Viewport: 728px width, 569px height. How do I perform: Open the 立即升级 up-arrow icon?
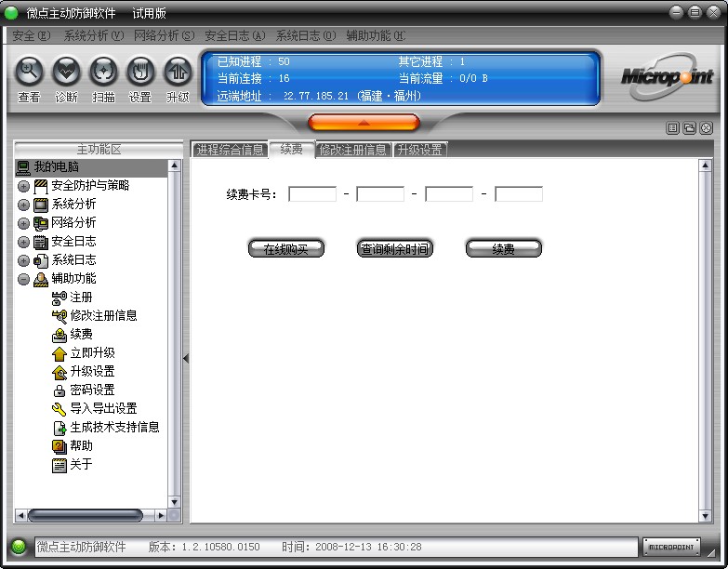tap(60, 353)
